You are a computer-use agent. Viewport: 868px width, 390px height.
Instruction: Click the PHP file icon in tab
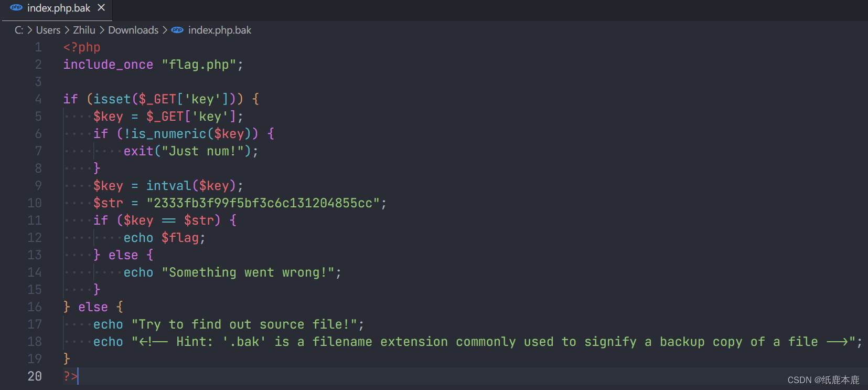[x=16, y=8]
